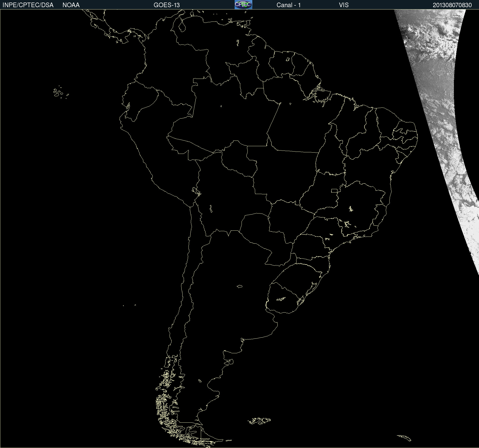Click the GOES-13 satellite label

[x=167, y=5]
